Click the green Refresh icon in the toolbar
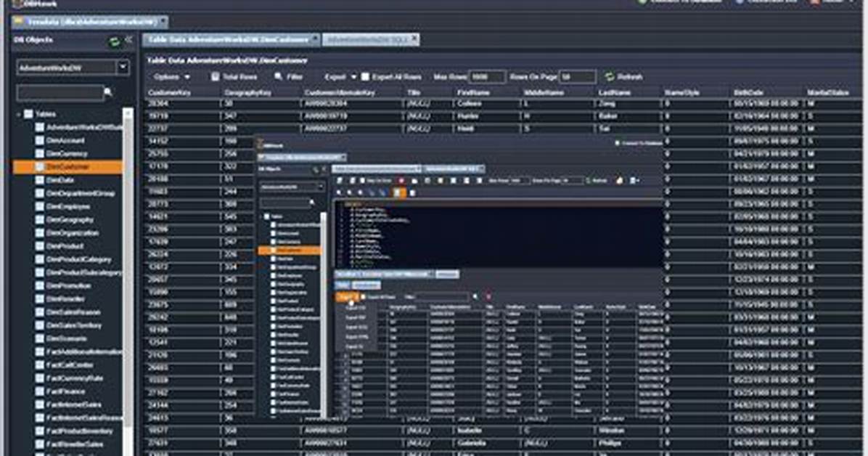The width and height of the screenshot is (868, 456). click(x=610, y=76)
